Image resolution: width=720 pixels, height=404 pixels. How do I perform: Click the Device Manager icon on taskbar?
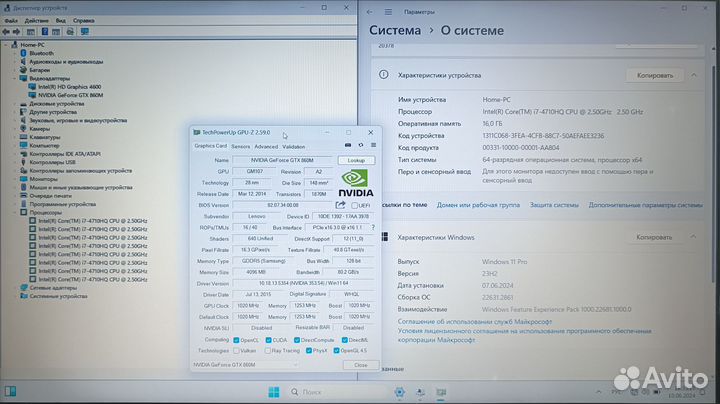(x=420, y=392)
